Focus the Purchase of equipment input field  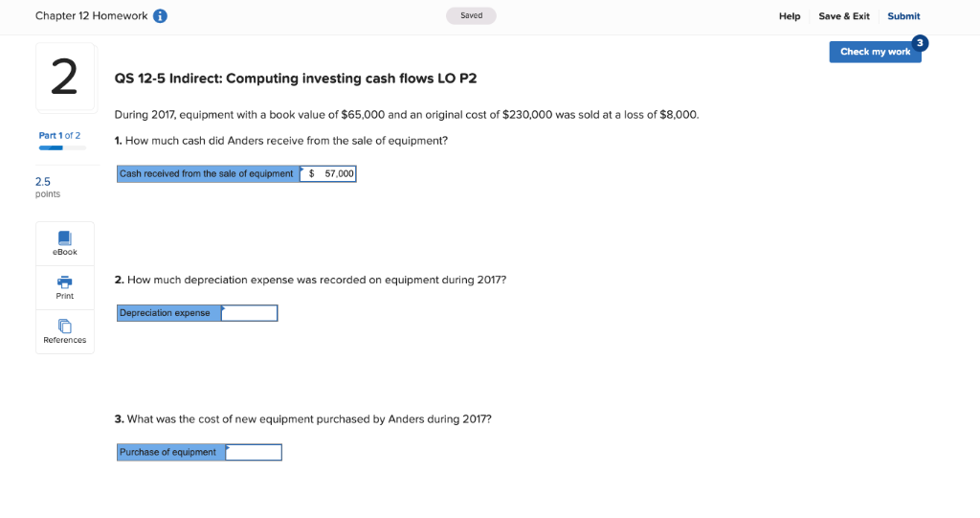(x=254, y=452)
